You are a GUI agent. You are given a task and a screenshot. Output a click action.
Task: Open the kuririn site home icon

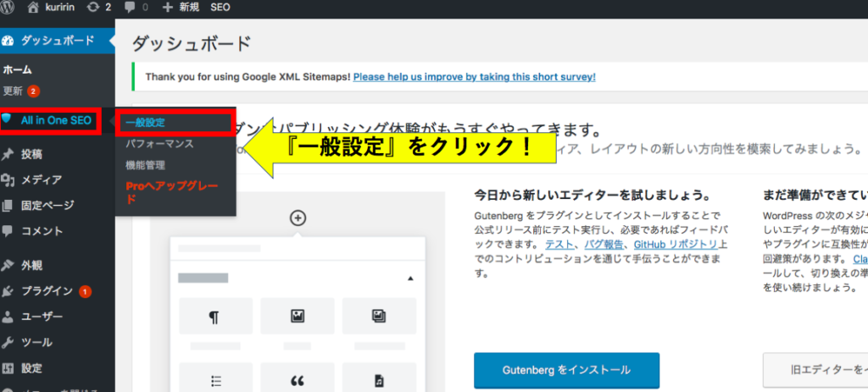[33, 7]
